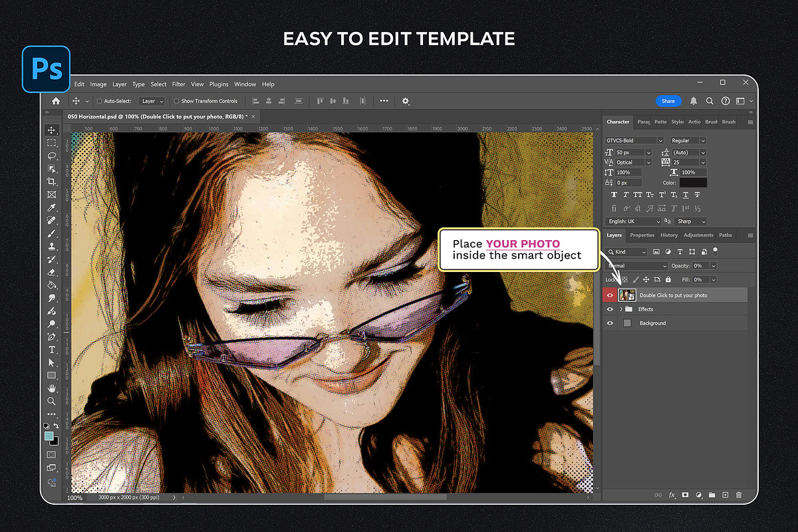Open the Image menu
Image resolution: width=798 pixels, height=532 pixels.
pos(98,84)
